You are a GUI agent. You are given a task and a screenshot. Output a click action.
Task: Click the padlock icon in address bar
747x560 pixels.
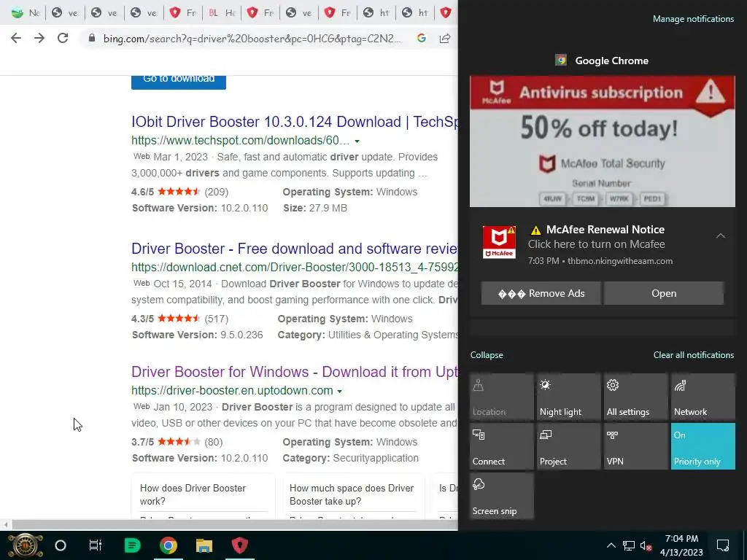click(x=92, y=39)
